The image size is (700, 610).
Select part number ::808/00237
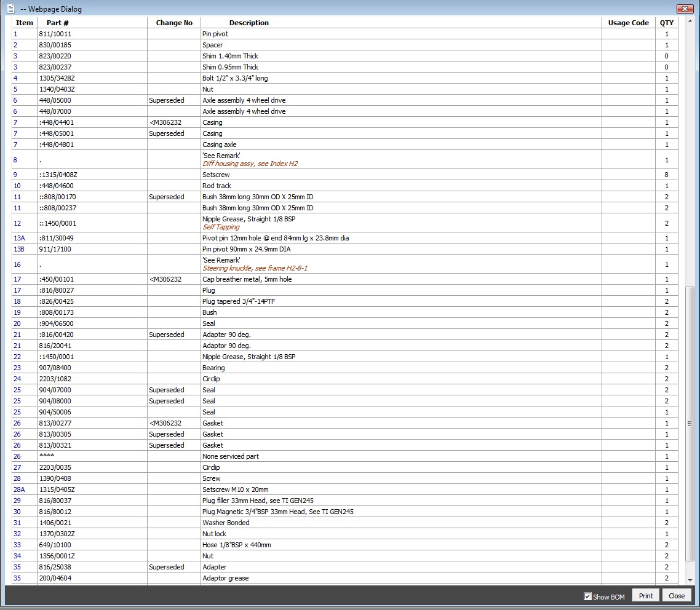(x=57, y=208)
